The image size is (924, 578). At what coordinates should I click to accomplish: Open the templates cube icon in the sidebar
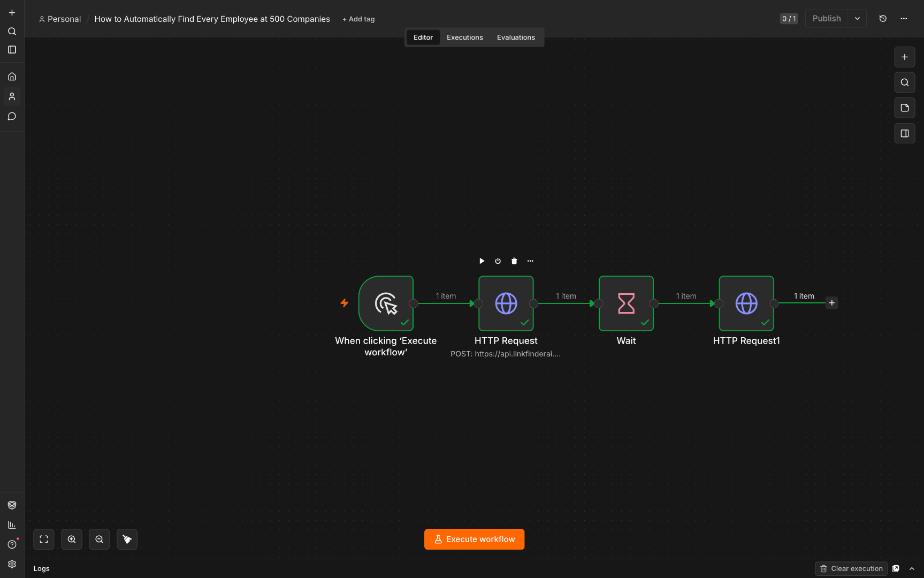click(x=12, y=505)
